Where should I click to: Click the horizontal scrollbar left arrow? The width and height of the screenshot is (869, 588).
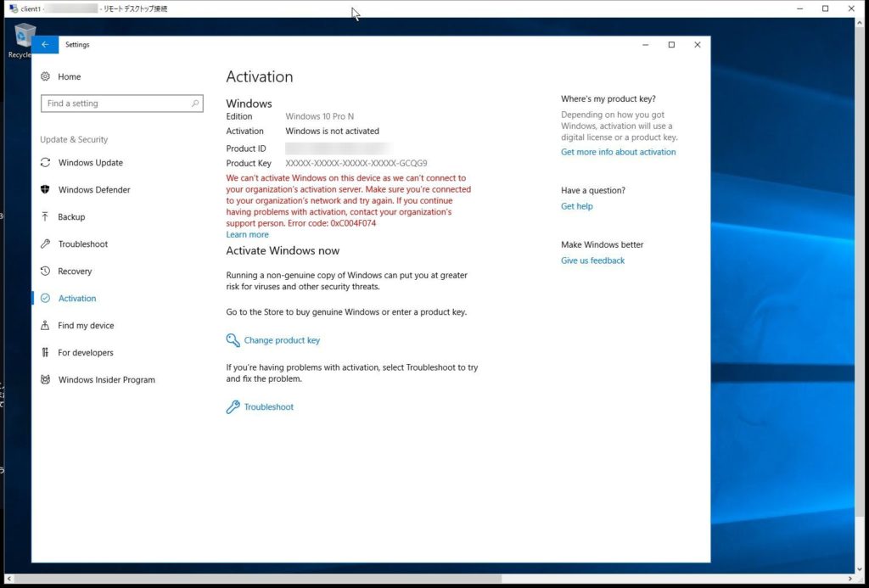8,579
